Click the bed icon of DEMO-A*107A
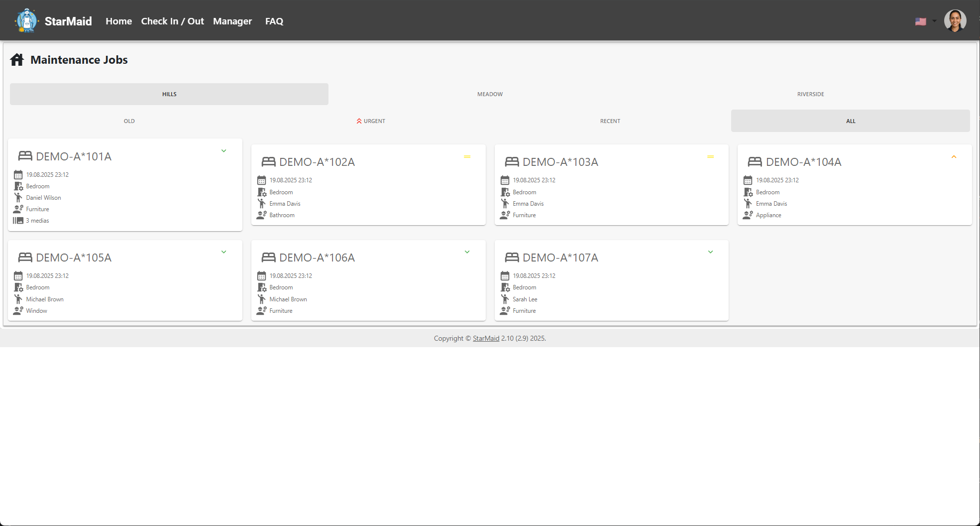 tap(512, 258)
